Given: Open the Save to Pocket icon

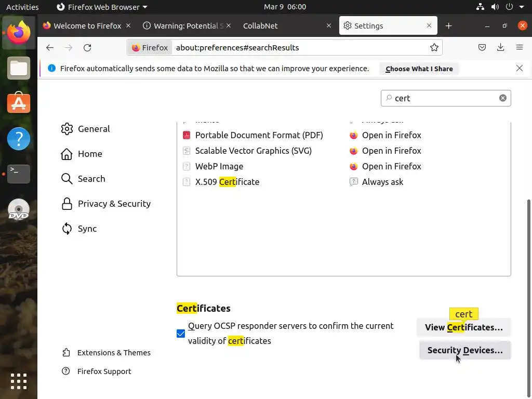Looking at the screenshot, I should pyautogui.click(x=482, y=48).
